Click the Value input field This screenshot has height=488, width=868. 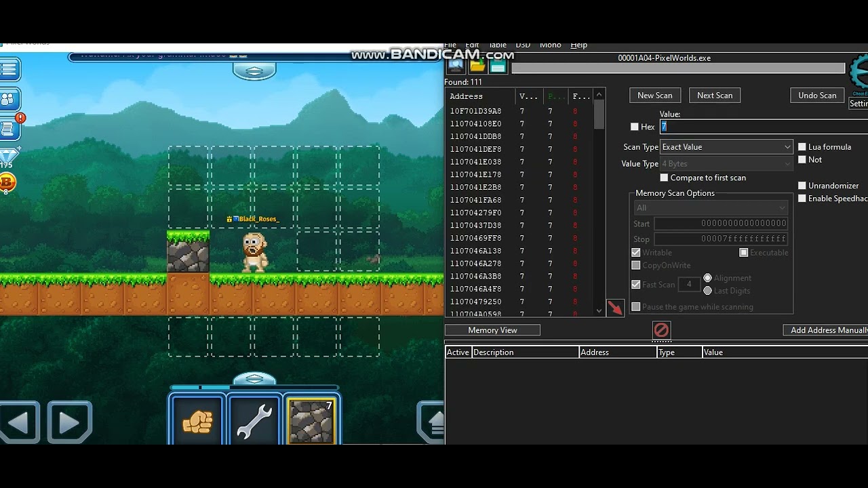(x=764, y=127)
